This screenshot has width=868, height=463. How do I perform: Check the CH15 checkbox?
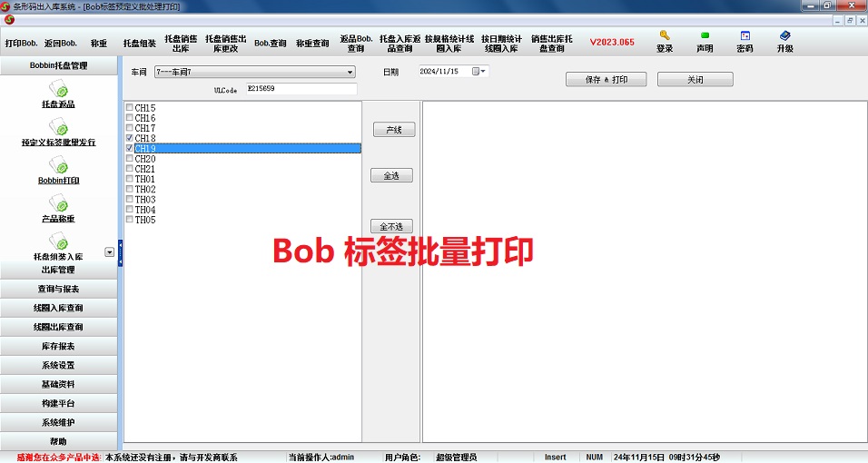pyautogui.click(x=129, y=108)
